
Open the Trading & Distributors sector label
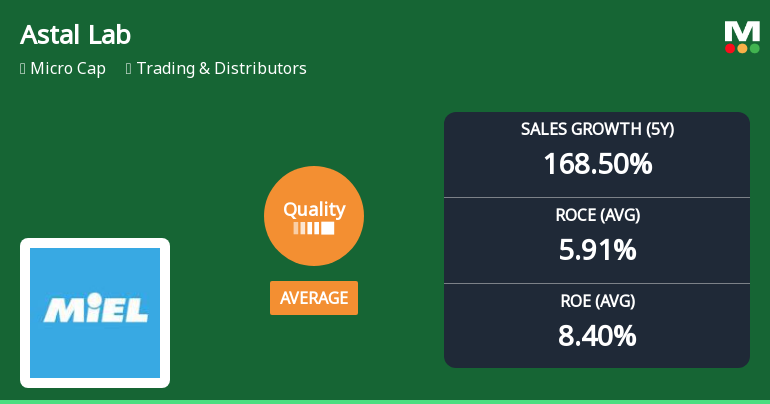point(221,69)
